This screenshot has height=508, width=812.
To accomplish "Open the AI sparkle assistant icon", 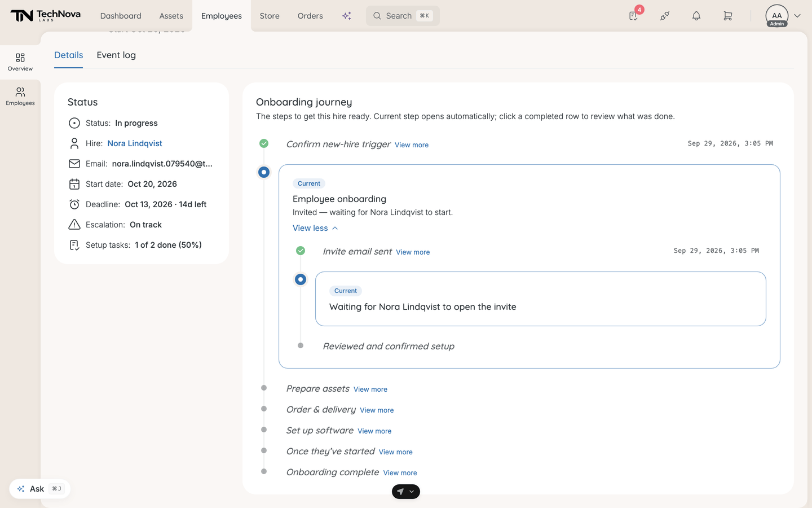I will [x=347, y=16].
